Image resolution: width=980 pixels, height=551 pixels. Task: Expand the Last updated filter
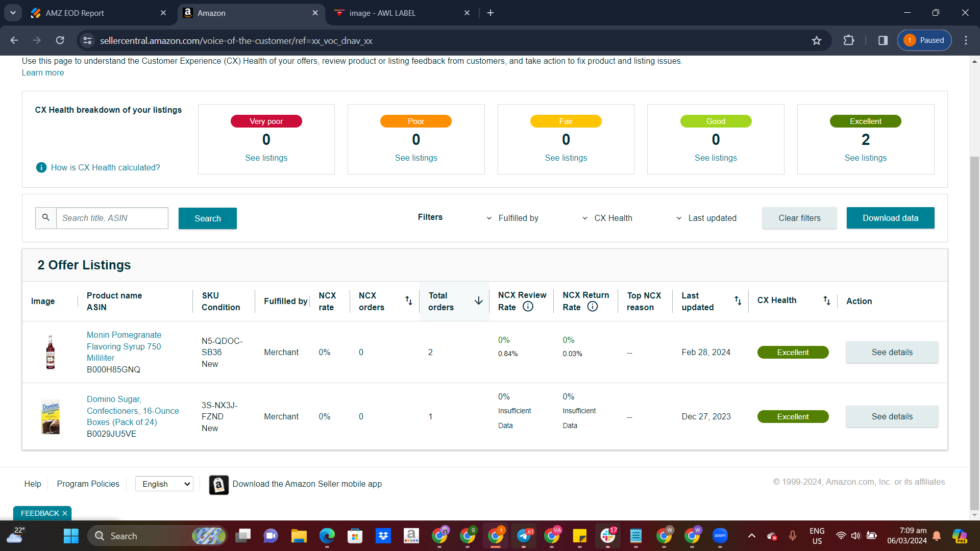(706, 218)
